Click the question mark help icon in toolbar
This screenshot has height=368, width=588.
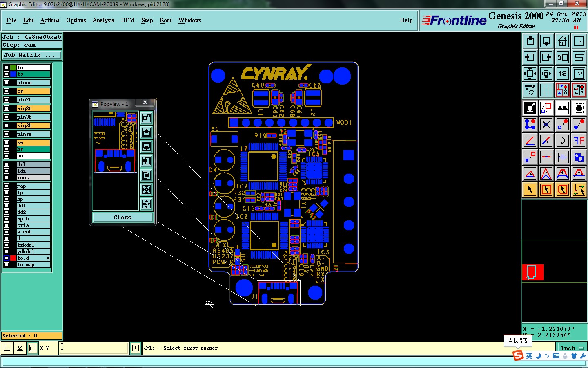(x=579, y=74)
